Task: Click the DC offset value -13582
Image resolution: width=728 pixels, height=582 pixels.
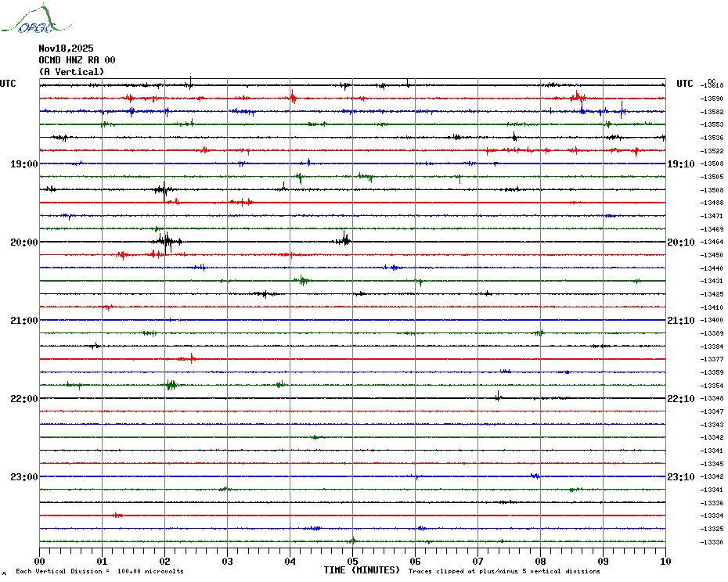Action: pos(712,113)
